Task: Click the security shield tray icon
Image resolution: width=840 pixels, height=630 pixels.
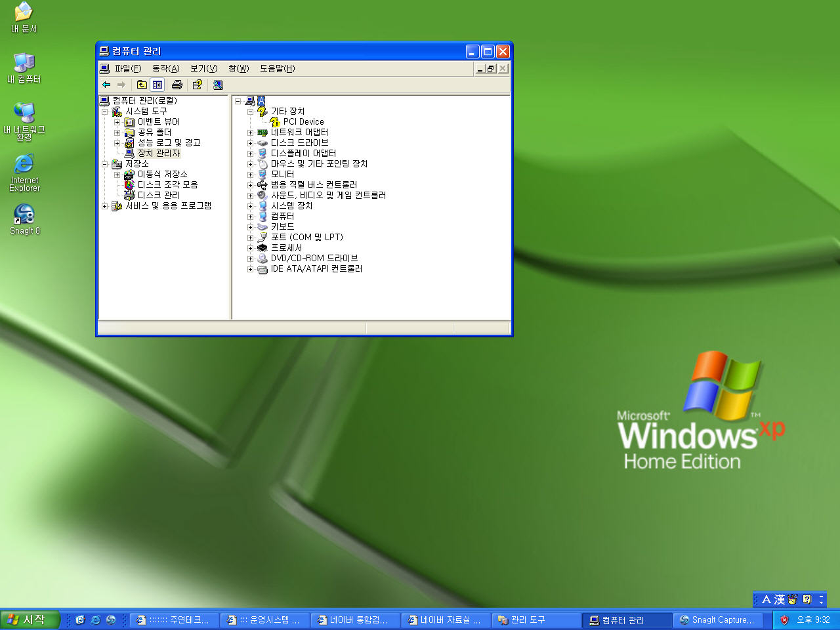Action: click(x=784, y=619)
